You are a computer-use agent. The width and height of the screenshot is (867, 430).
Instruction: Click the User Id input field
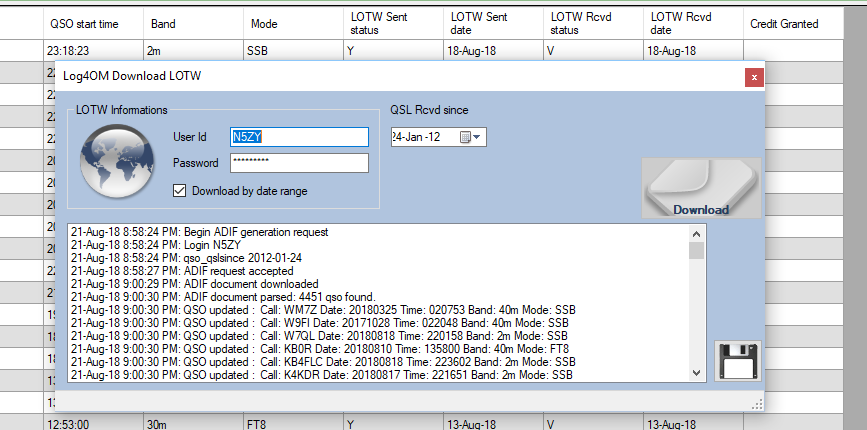299,137
